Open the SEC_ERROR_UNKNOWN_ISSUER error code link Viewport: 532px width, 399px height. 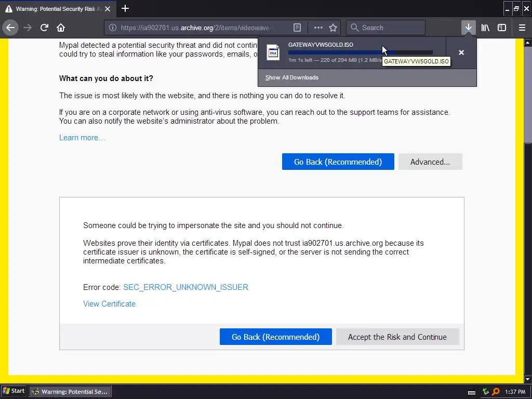pos(185,287)
